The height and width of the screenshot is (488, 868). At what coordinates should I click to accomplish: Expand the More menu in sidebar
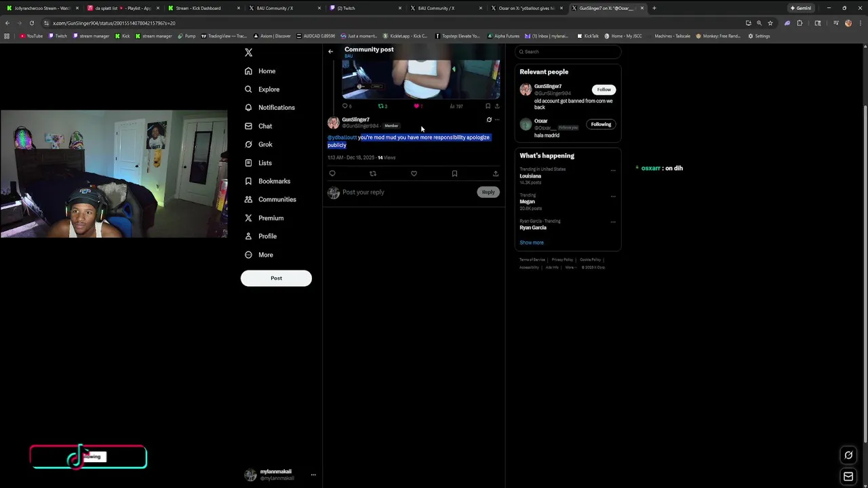coord(258,255)
